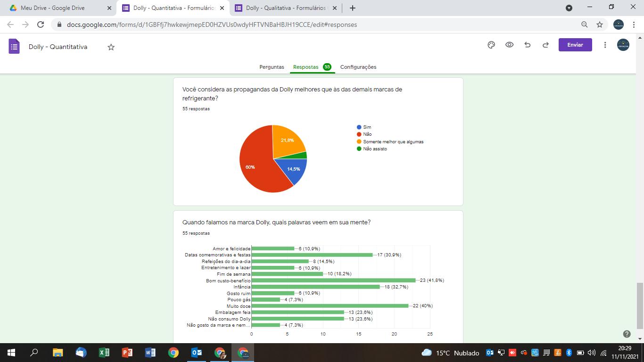Open the Java tray icon
Screen dimensions: 644x362
click(x=557, y=353)
